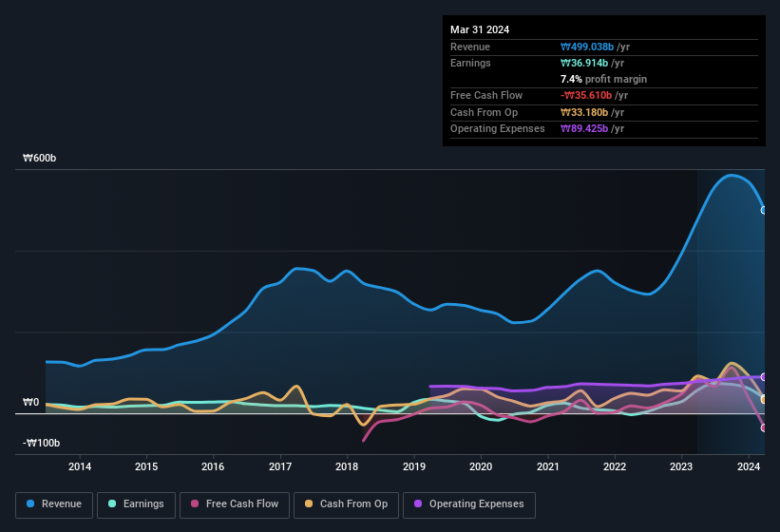Click the Revenue row label in tooltip
The width and height of the screenshot is (780, 532).
click(x=470, y=47)
